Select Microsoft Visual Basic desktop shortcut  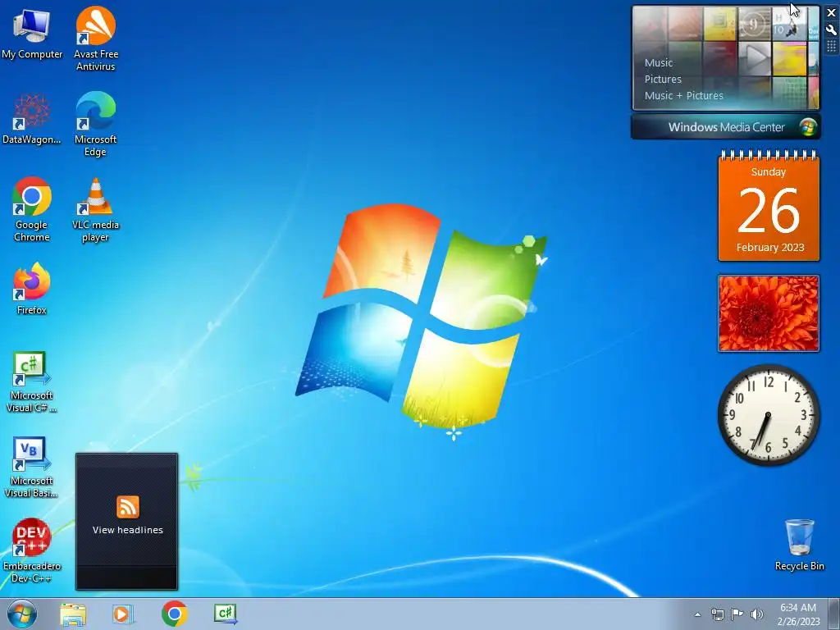point(32,468)
